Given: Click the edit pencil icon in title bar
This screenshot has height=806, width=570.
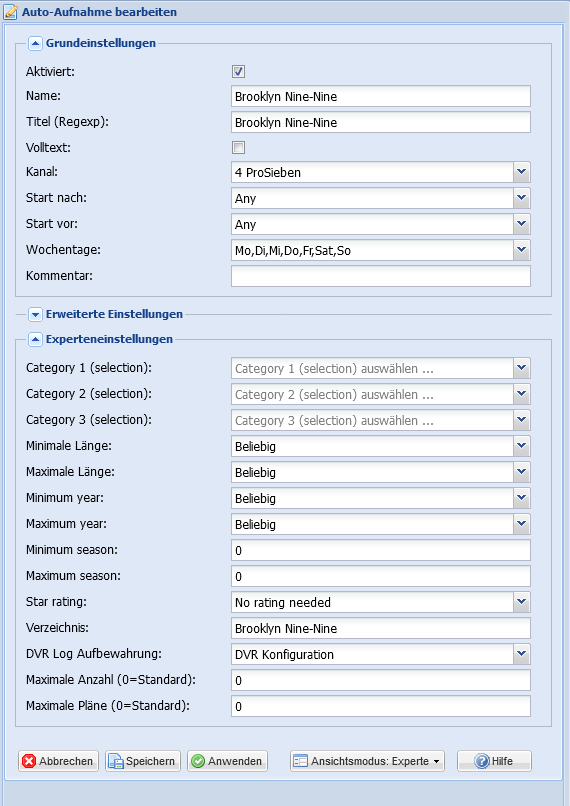Looking at the screenshot, I should 10,11.
